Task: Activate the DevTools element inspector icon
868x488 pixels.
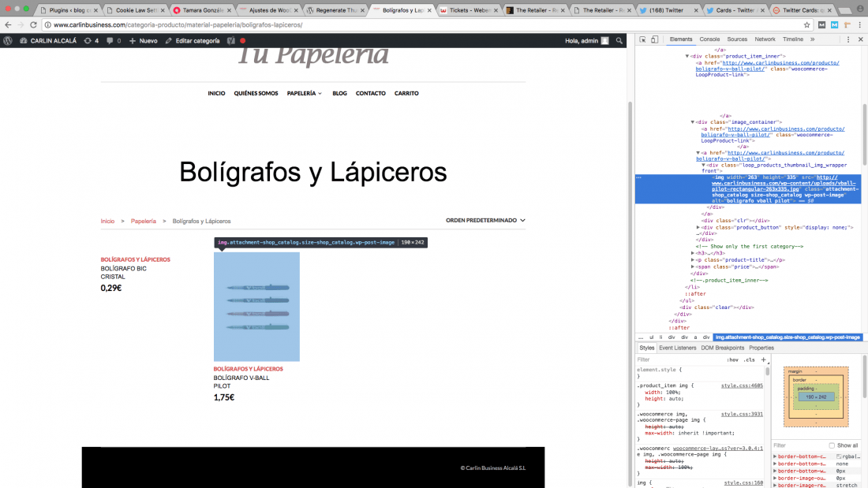Action: coord(642,40)
